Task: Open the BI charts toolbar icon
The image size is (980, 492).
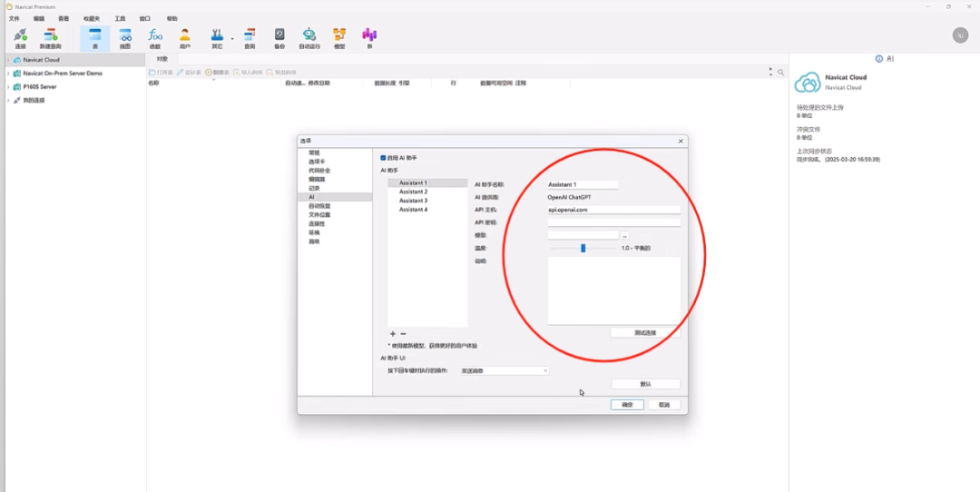Action: (369, 38)
